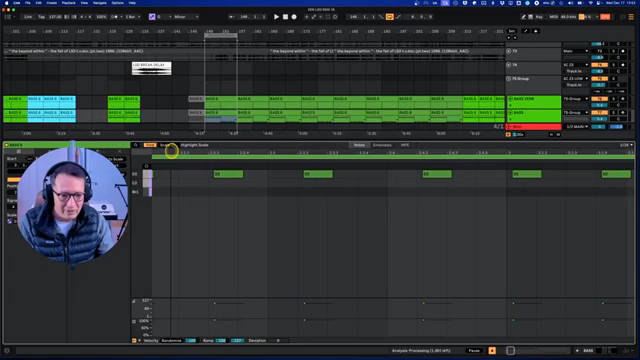Solo track 73 with the S button
Image resolution: width=640 pixels, height=360 pixels.
click(613, 51)
